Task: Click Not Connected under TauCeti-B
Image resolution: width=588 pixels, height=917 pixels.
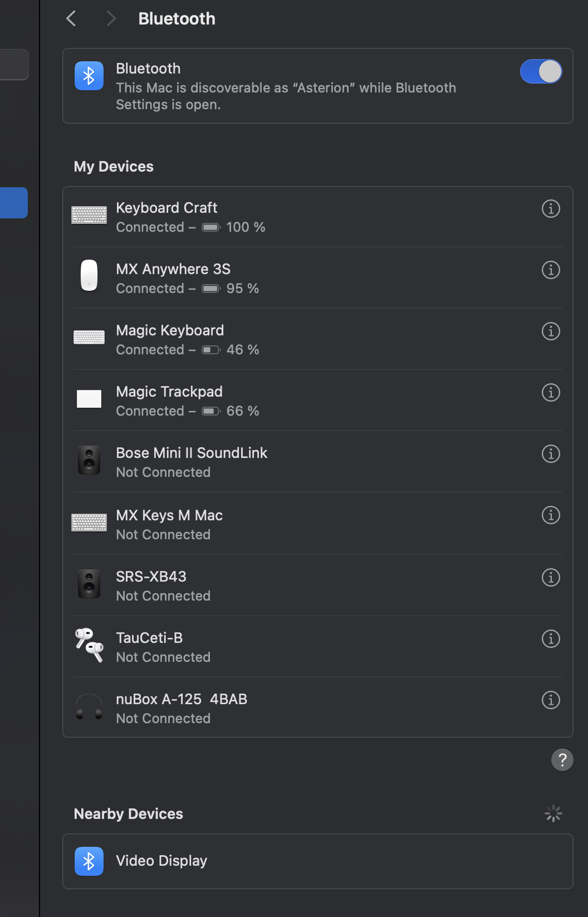Action: [163, 657]
